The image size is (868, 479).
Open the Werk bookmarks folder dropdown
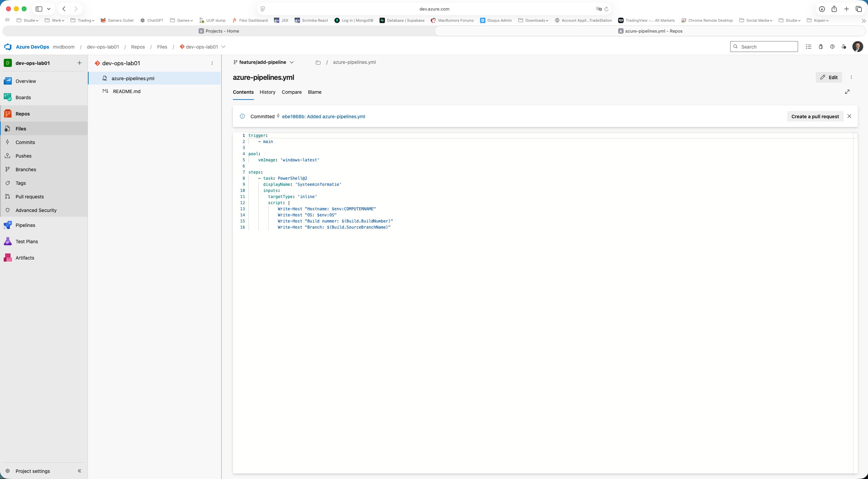(x=55, y=20)
